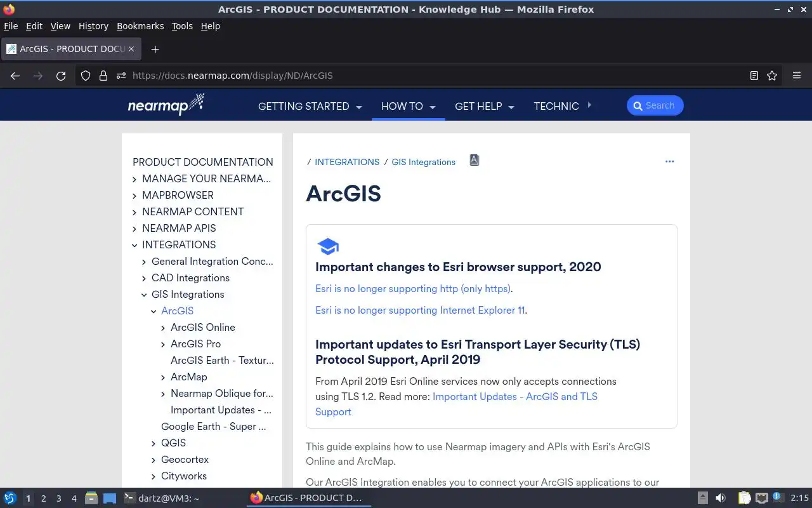This screenshot has height=508, width=812.
Task: Switch to workspace 2
Action: (x=43, y=498)
